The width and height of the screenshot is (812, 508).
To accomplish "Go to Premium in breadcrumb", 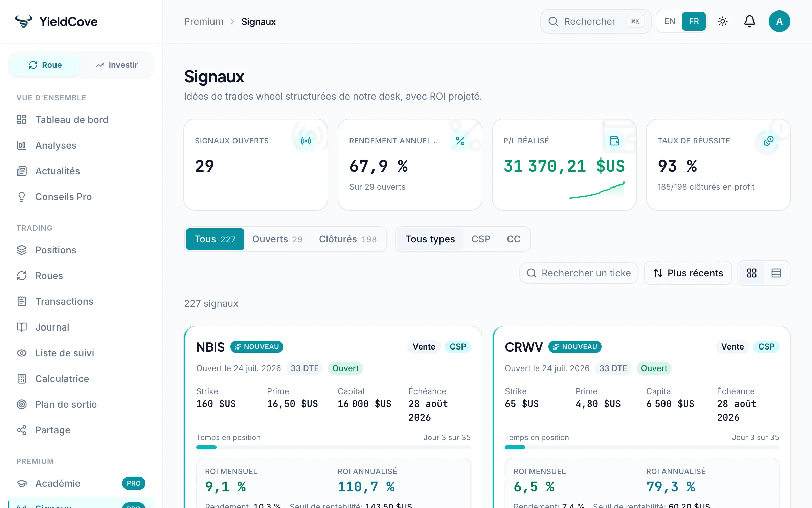I will (x=204, y=21).
